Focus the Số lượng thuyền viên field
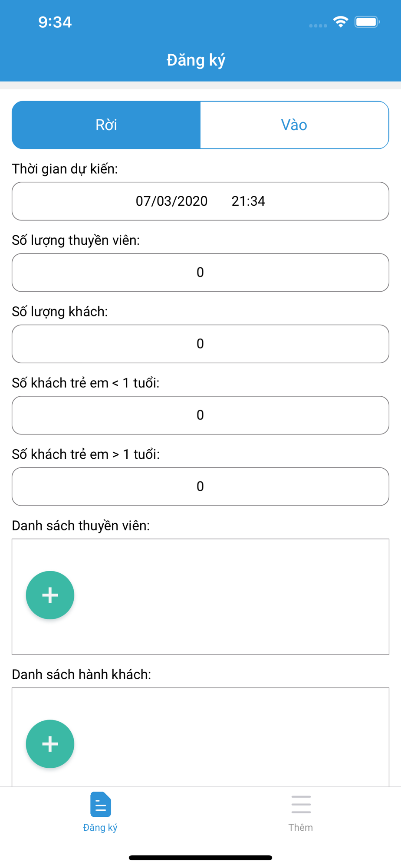 point(200,273)
